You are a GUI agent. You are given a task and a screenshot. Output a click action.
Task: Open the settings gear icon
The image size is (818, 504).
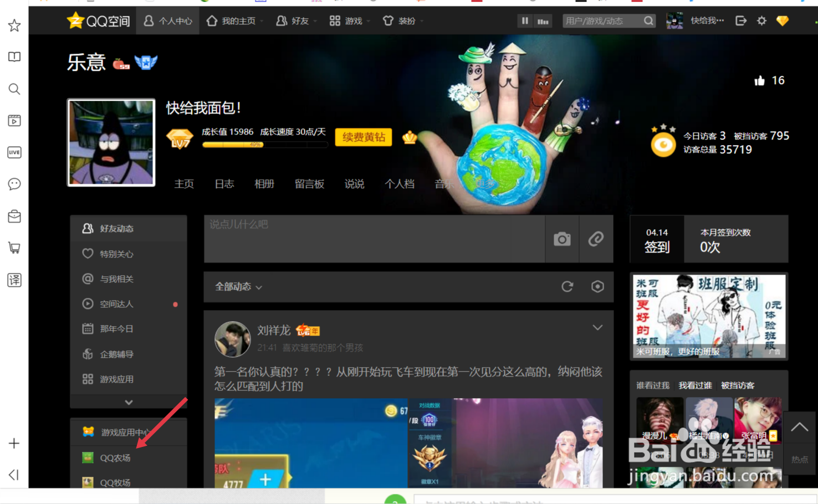pos(762,21)
